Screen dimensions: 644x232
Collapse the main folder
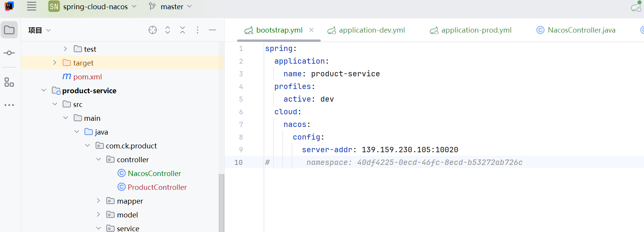pos(66,118)
